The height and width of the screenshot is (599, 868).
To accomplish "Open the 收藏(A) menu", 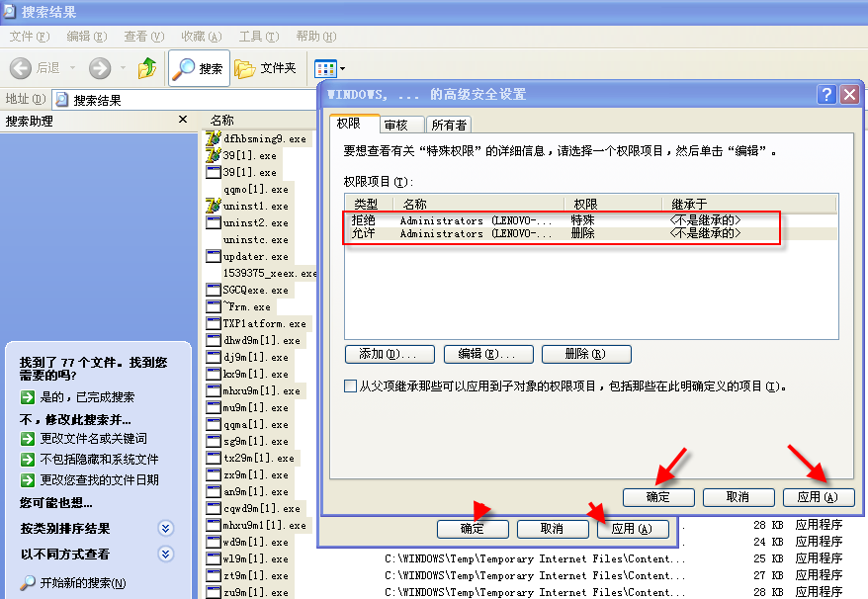I will (x=202, y=37).
